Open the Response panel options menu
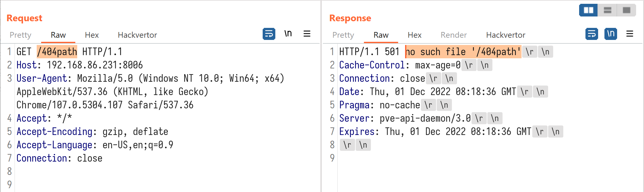644x192 pixels. click(629, 34)
